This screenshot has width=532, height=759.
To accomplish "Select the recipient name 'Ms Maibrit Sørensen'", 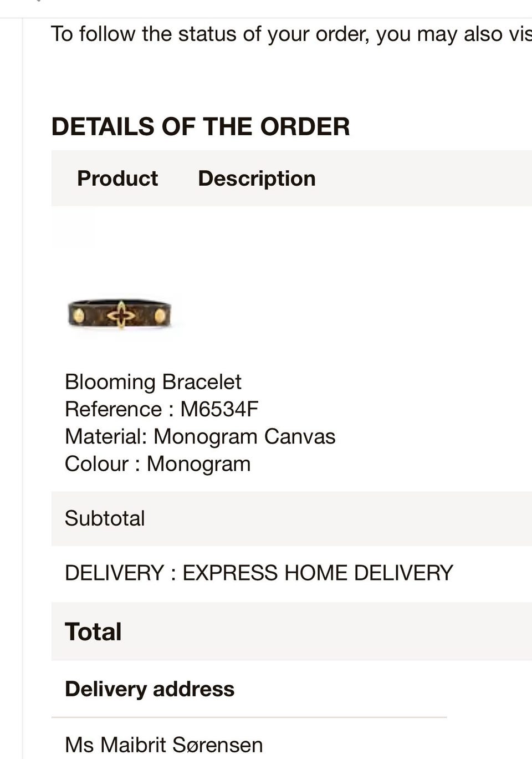I will coord(163,745).
